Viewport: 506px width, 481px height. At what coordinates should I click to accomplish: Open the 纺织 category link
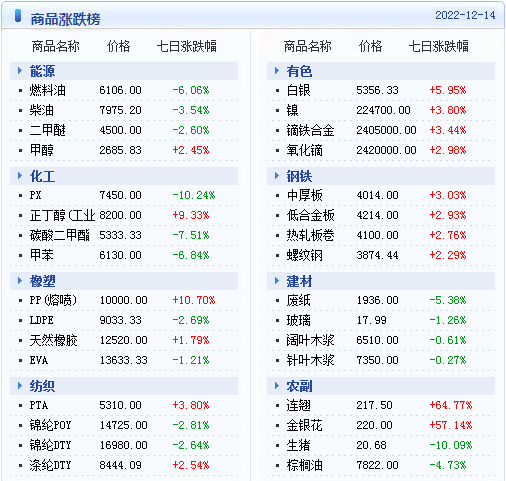42,386
